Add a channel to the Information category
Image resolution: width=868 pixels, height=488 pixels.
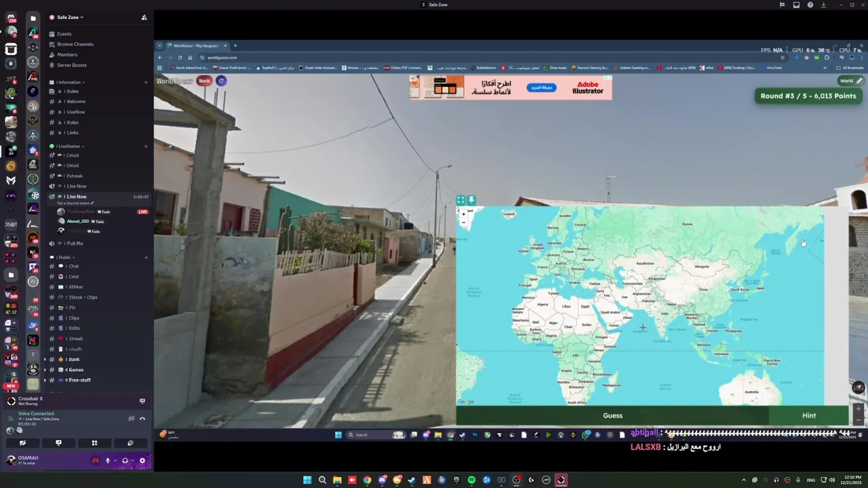(x=146, y=82)
